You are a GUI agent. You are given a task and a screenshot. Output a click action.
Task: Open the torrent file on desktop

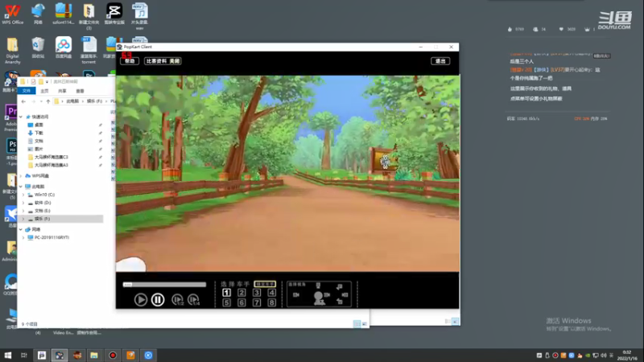[x=89, y=50]
